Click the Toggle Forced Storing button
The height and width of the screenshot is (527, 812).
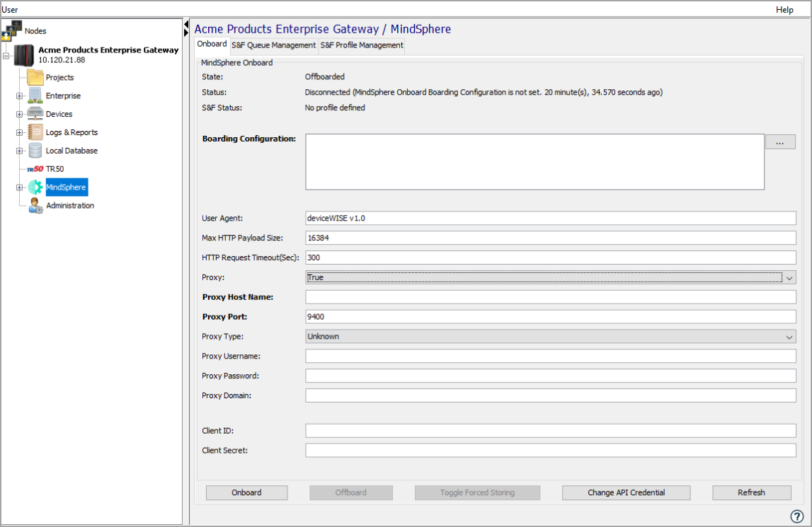click(x=477, y=493)
